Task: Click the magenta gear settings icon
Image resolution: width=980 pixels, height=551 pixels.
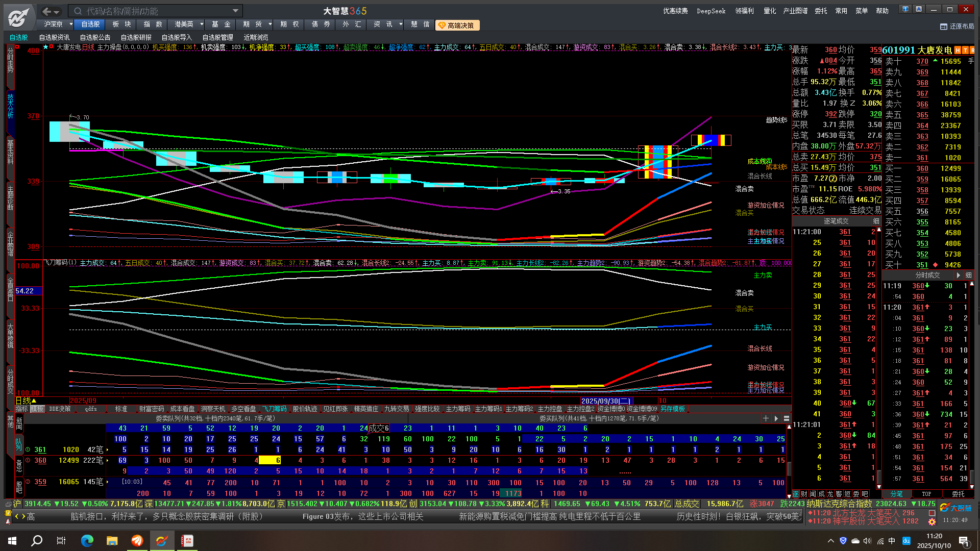Action: pyautogui.click(x=932, y=521)
